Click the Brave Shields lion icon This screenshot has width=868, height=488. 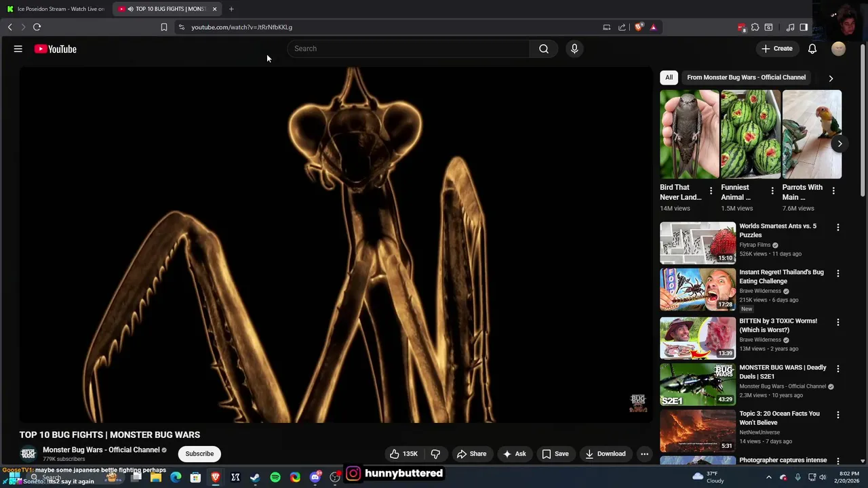[x=639, y=27]
